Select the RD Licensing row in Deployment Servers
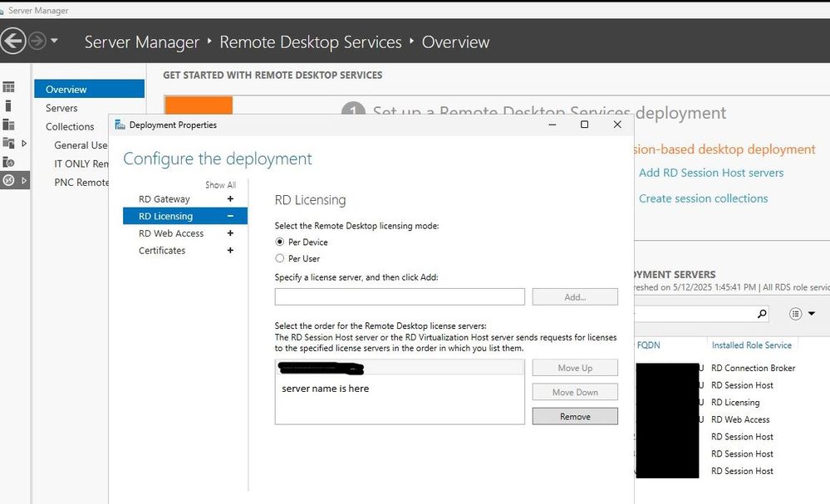The height and width of the screenshot is (504, 830). [734, 402]
